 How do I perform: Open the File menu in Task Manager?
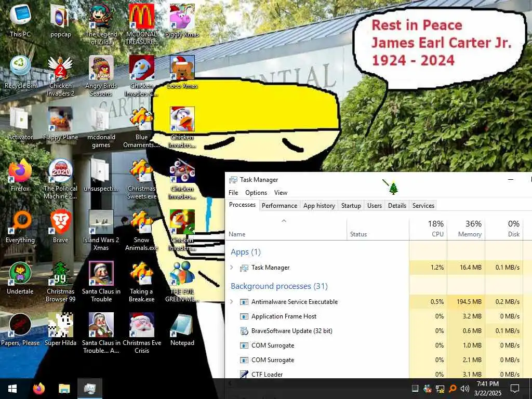(x=233, y=193)
